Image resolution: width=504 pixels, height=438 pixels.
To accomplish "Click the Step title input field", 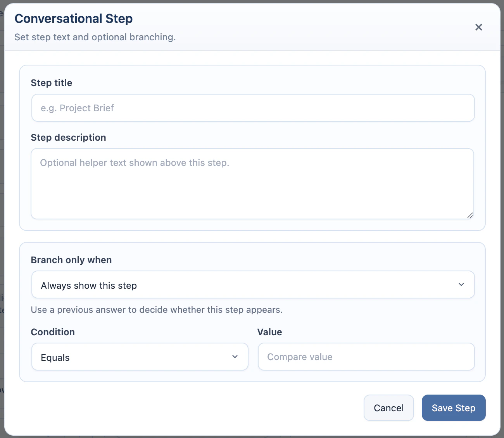I will [x=253, y=108].
